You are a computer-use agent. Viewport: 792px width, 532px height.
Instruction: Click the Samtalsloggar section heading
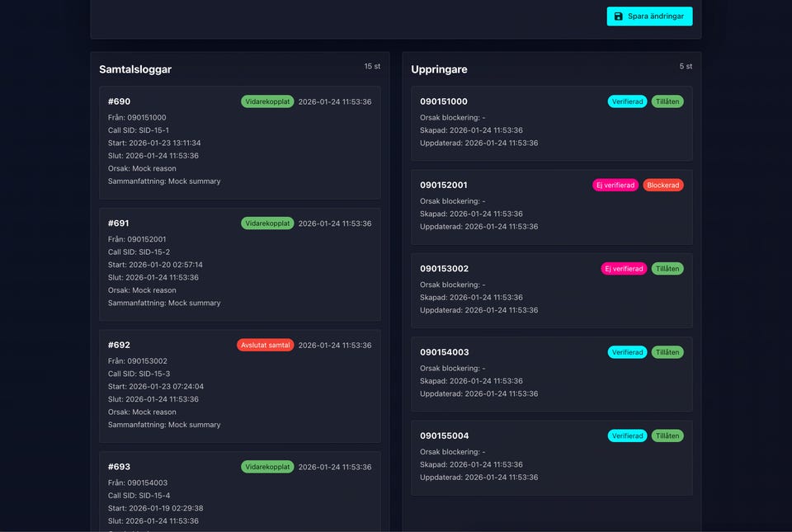pos(135,70)
